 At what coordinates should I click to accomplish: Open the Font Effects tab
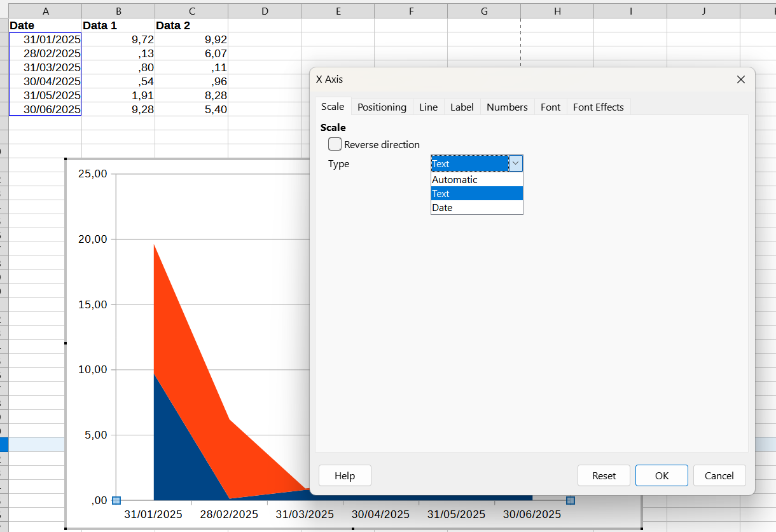(x=598, y=107)
